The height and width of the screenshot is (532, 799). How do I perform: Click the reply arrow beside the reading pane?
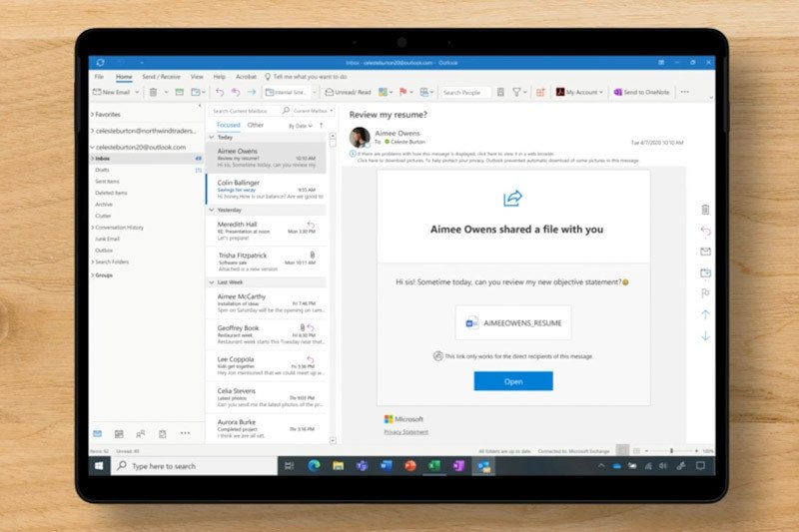705,232
